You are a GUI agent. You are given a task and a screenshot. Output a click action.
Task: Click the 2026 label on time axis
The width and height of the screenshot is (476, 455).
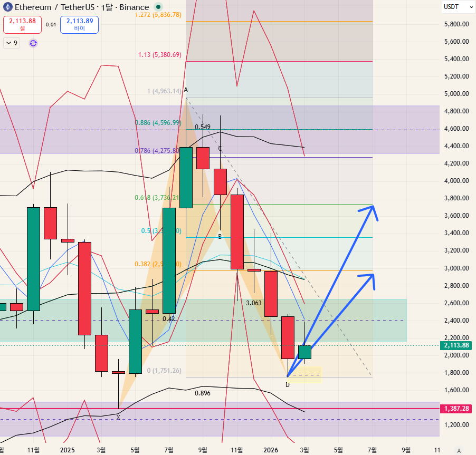pos(271,450)
